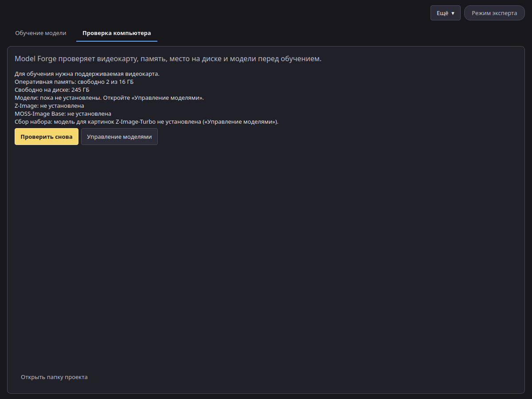Click the «Модели: пока не установлены» line

(x=109, y=98)
